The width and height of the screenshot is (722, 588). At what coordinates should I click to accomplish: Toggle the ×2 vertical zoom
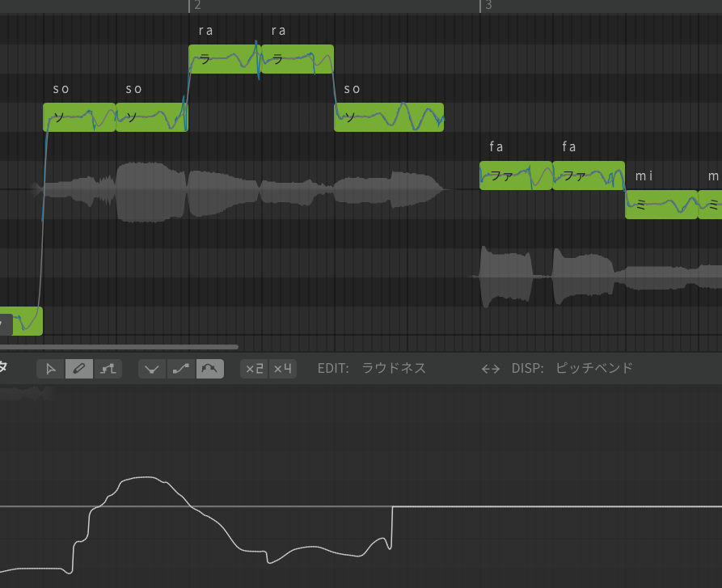pyautogui.click(x=254, y=369)
